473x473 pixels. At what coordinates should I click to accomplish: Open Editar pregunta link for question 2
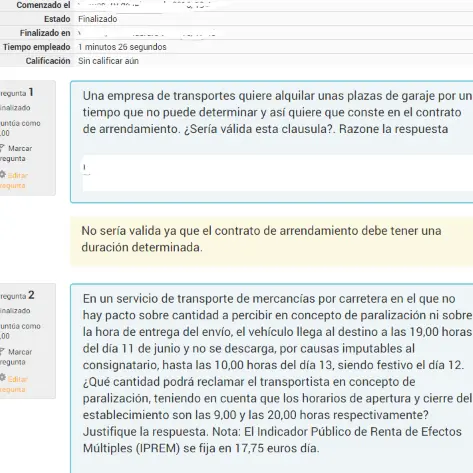pos(13,384)
